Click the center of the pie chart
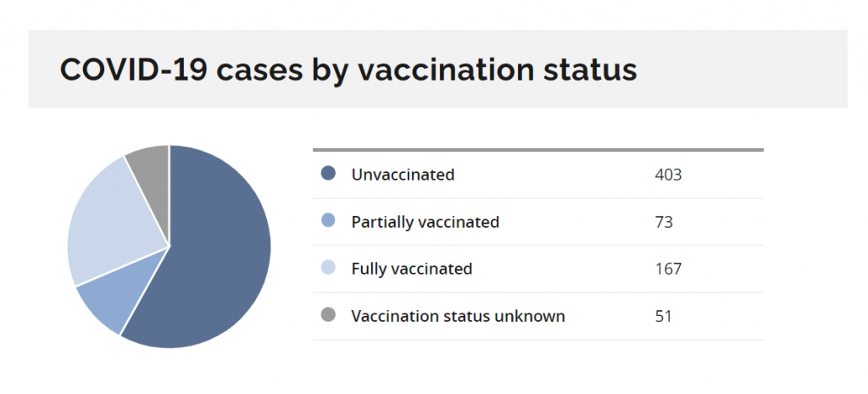The width and height of the screenshot is (868, 394). 170,247
